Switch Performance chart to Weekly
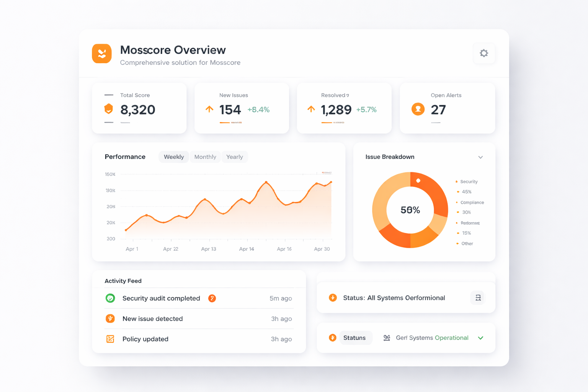This screenshot has width=588, height=392. 174,157
